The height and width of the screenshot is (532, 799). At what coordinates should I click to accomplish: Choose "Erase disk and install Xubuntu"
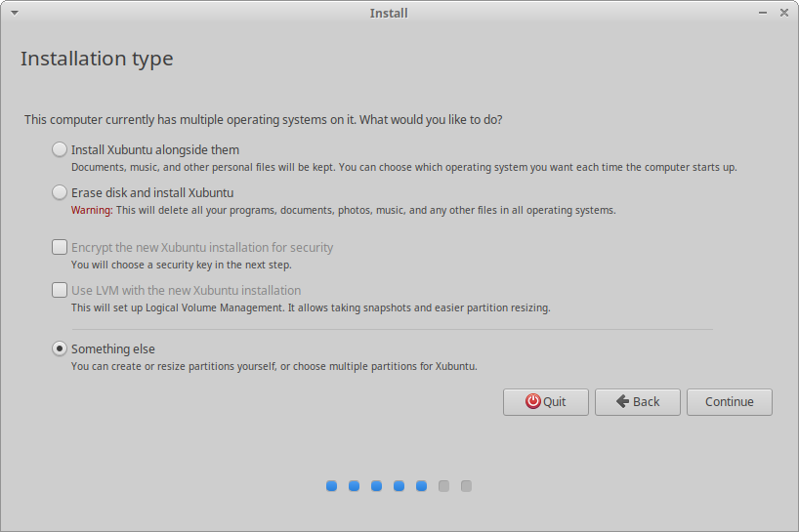tap(61, 192)
